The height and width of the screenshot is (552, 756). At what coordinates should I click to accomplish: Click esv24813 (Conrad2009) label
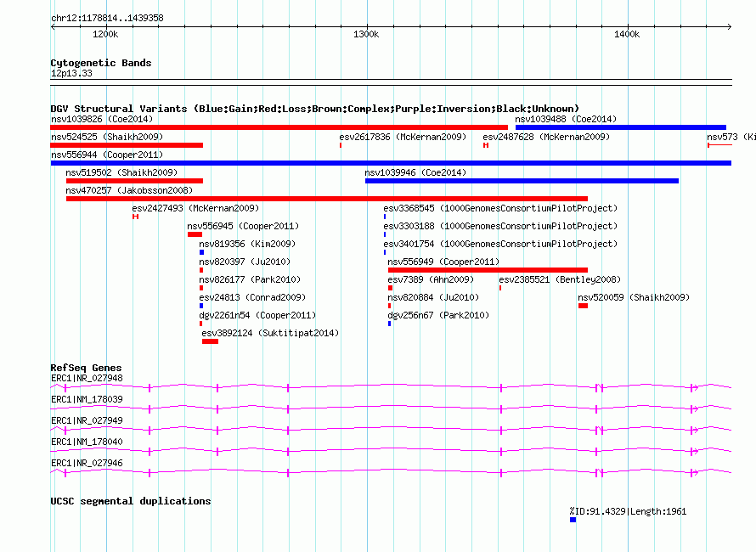click(252, 297)
